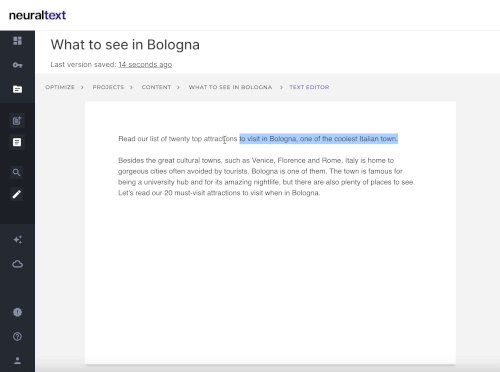Click the 'Last version saved:' label
500x372 pixels.
tap(83, 65)
